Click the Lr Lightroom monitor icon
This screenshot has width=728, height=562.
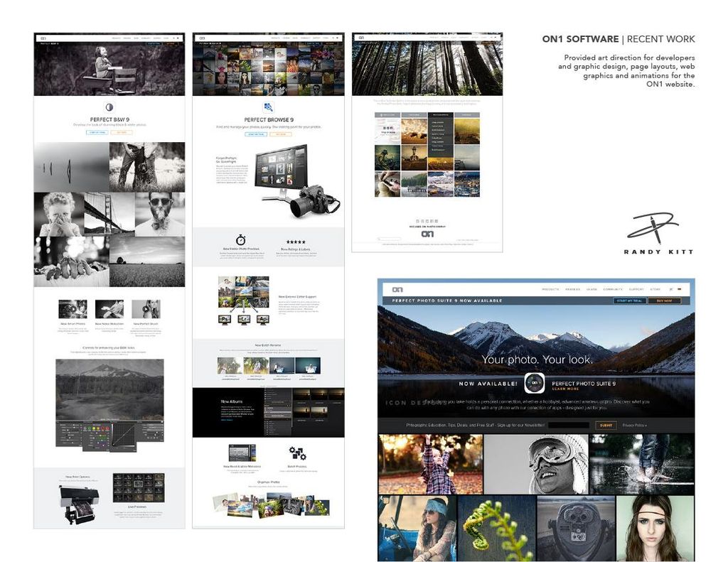[x=244, y=319]
